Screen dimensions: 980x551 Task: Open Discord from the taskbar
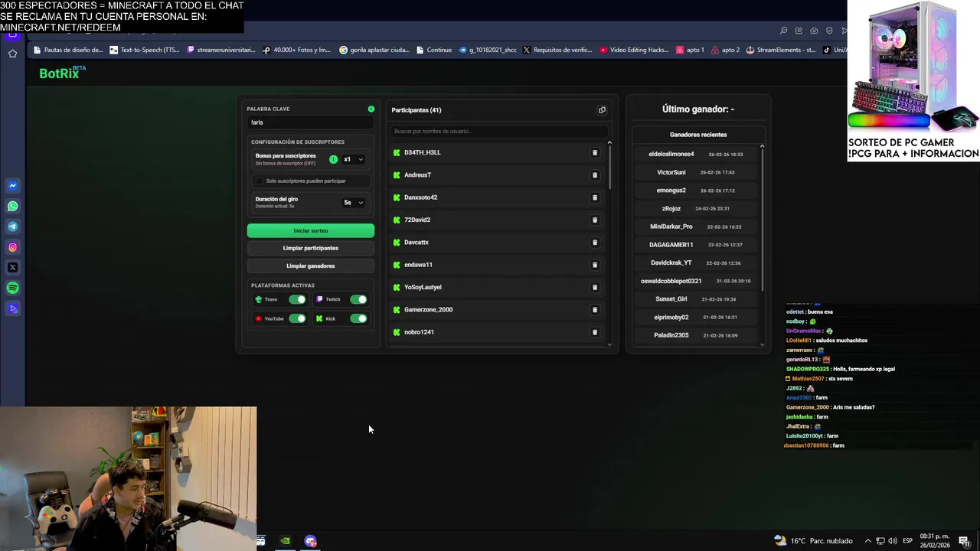[310, 541]
